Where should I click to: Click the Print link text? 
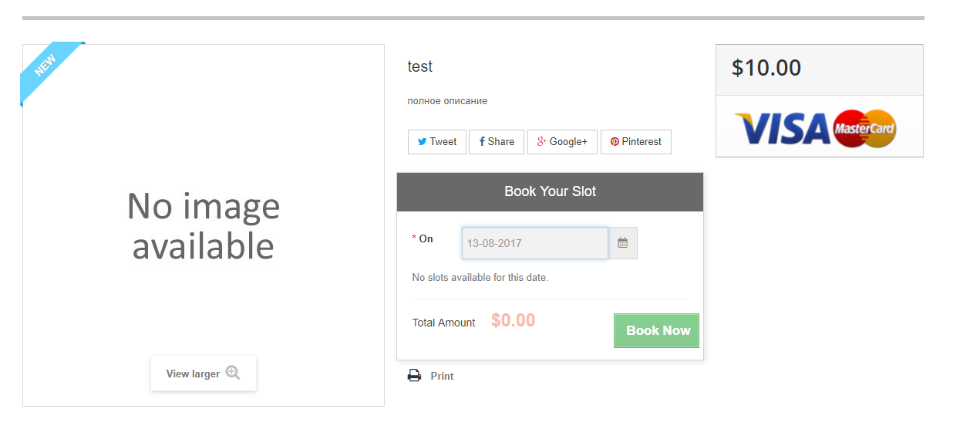pos(442,377)
